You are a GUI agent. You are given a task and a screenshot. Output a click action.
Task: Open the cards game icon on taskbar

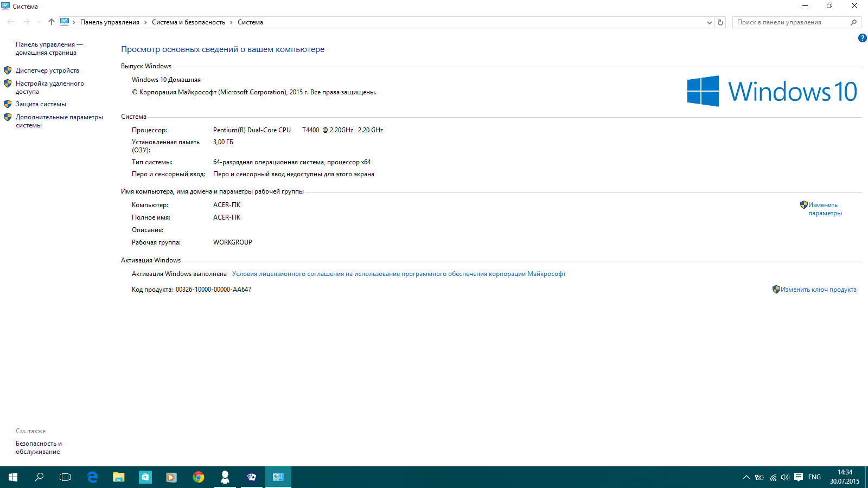click(x=251, y=477)
